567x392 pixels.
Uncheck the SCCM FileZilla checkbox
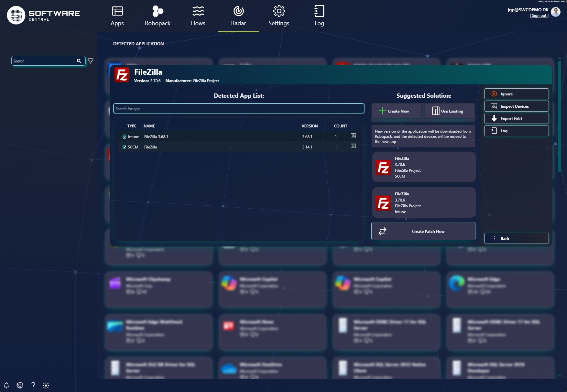pos(124,147)
